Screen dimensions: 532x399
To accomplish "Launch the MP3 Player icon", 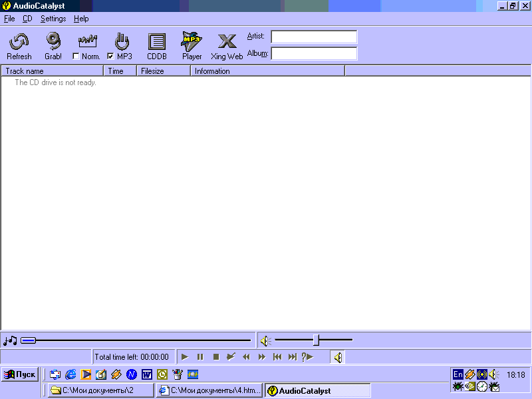I will coord(192,43).
